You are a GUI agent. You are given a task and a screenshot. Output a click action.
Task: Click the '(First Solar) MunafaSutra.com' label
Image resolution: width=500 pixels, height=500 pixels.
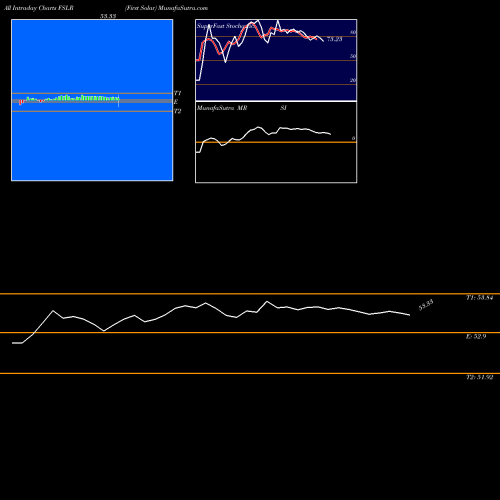point(166,8)
